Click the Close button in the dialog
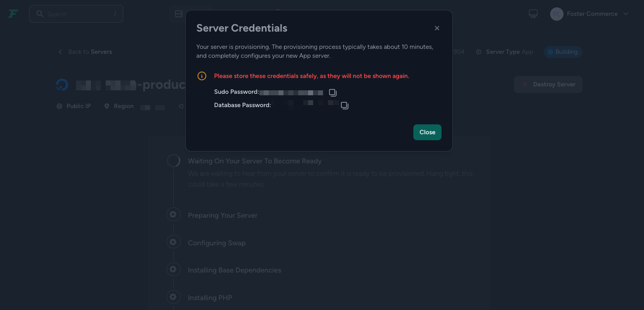 coord(427,132)
